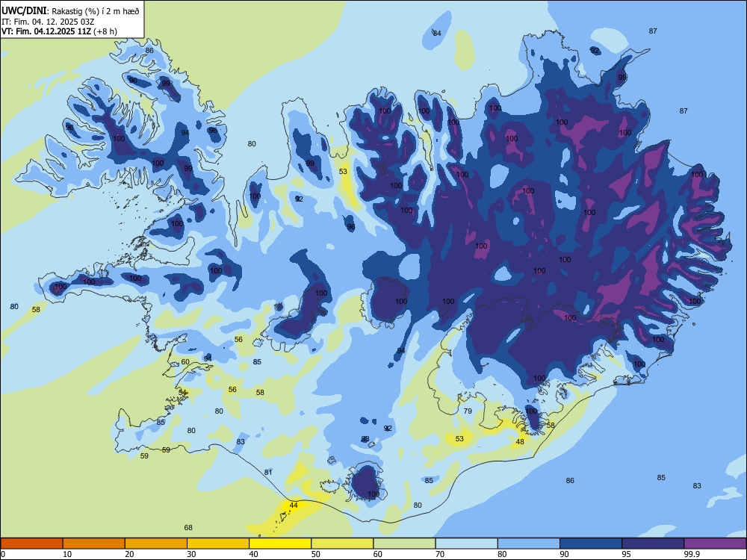Click the pale blue 70–80 legend swatch

click(466, 544)
